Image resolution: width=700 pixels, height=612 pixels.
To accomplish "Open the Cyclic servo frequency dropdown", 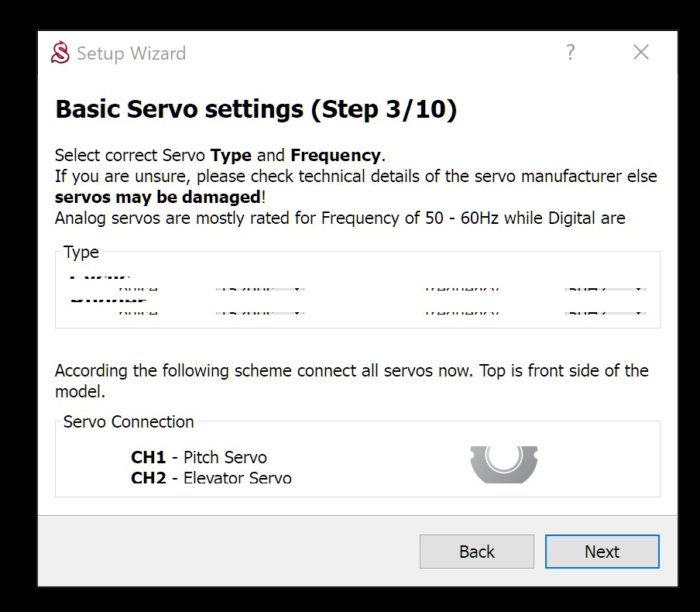I will point(606,289).
